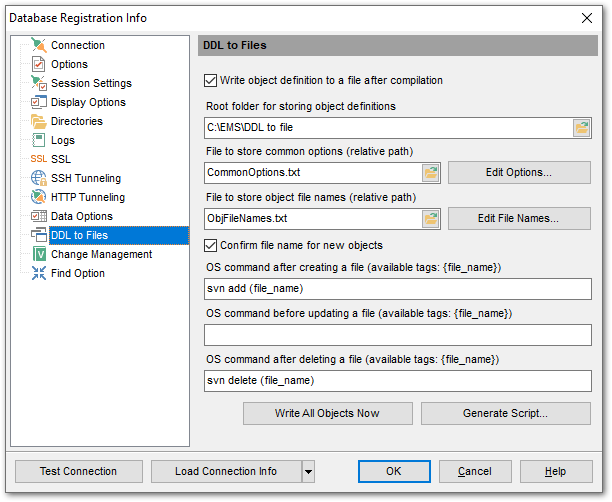Image resolution: width=612 pixels, height=502 pixels.
Task: Click the DDL to Files windows icon
Action: click(39, 235)
